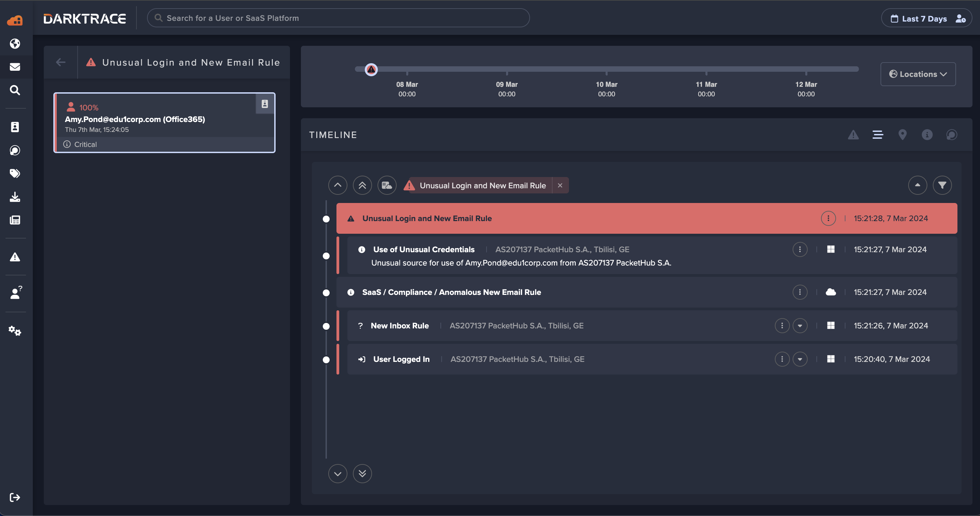The height and width of the screenshot is (516, 980).
Task: Expand the User Logged In event details
Action: [x=800, y=359]
